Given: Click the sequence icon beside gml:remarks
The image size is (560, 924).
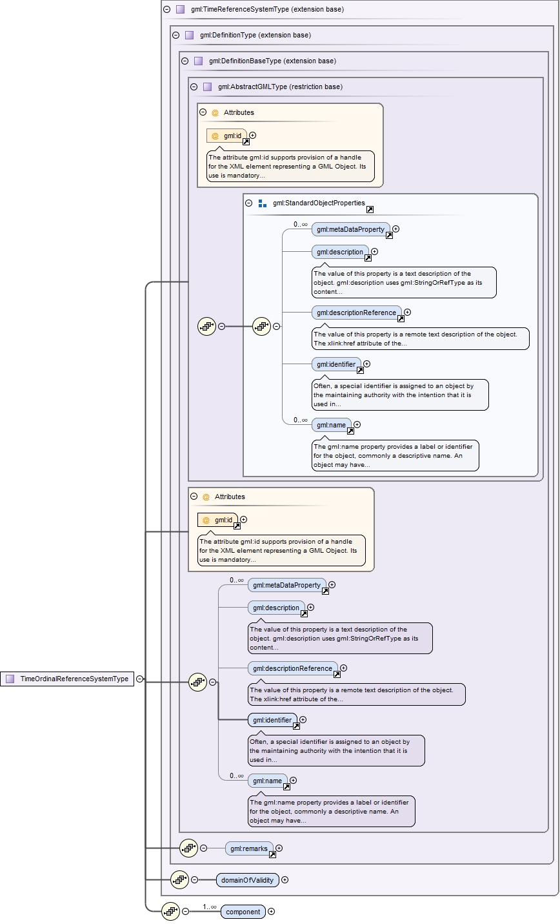Looking at the screenshot, I should tap(188, 848).
